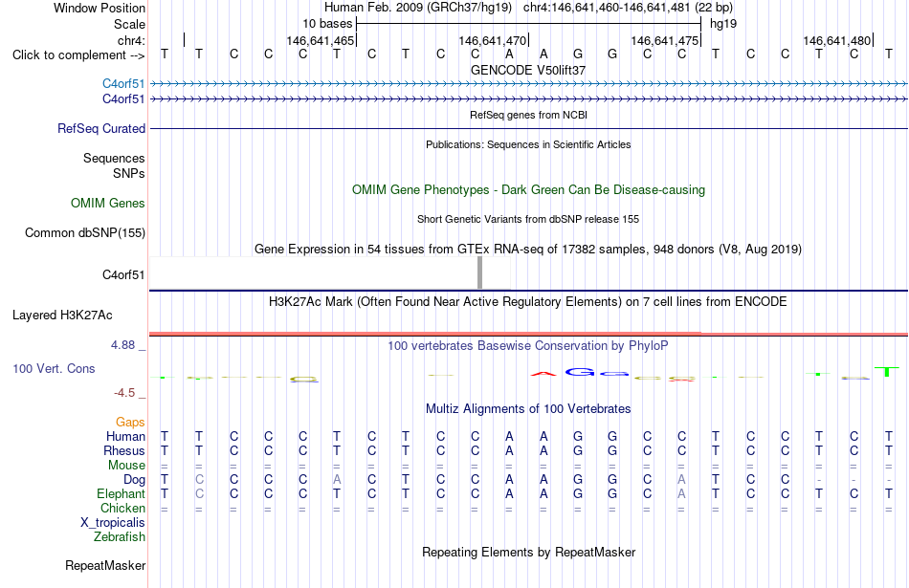Click the chr4: base position label
This screenshot has width=909, height=588.
131,40
